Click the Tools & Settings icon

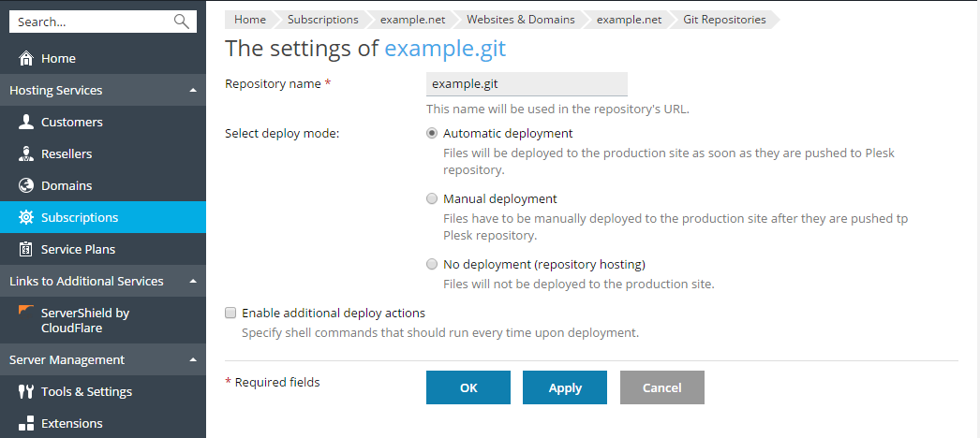point(26,391)
